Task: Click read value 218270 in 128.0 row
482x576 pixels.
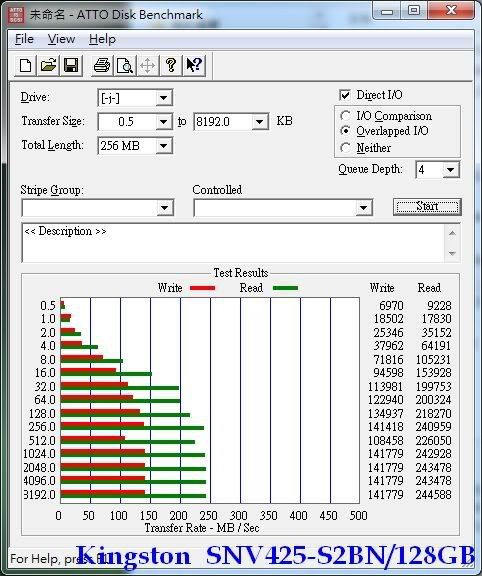Action: click(433, 414)
